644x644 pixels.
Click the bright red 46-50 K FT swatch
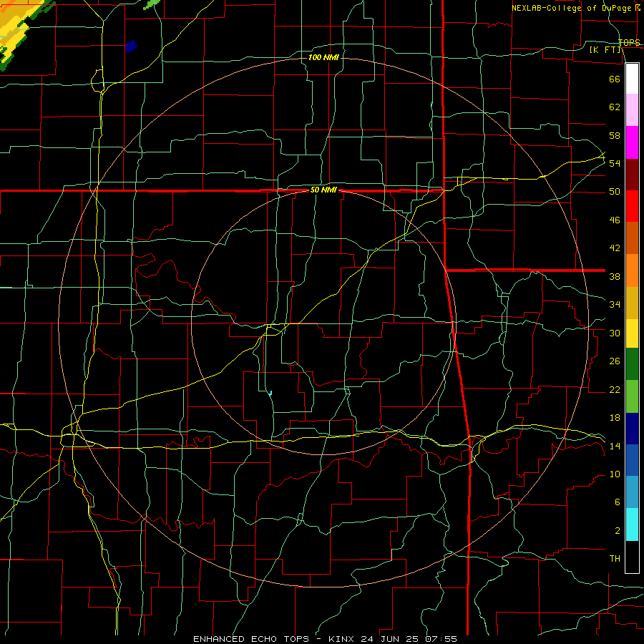click(632, 206)
